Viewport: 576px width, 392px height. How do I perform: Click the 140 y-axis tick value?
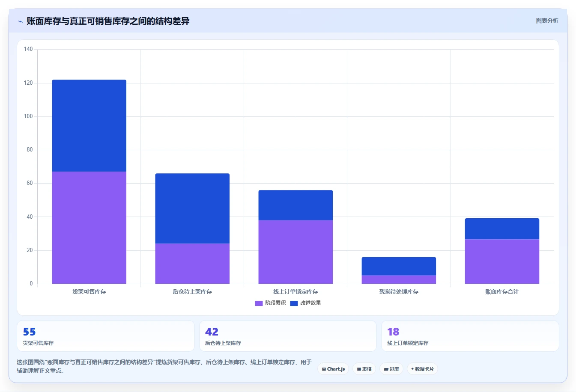click(28, 49)
